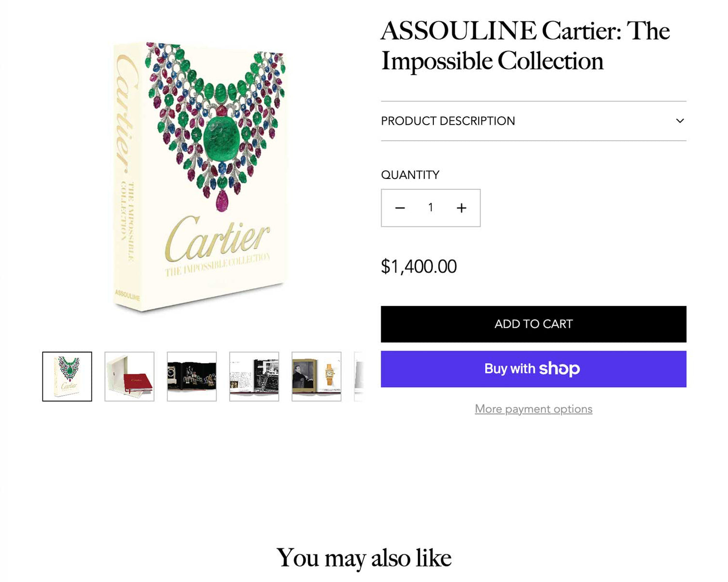Open the PRODUCT DESCRIPTION section label
The image size is (728, 582).
(x=447, y=121)
